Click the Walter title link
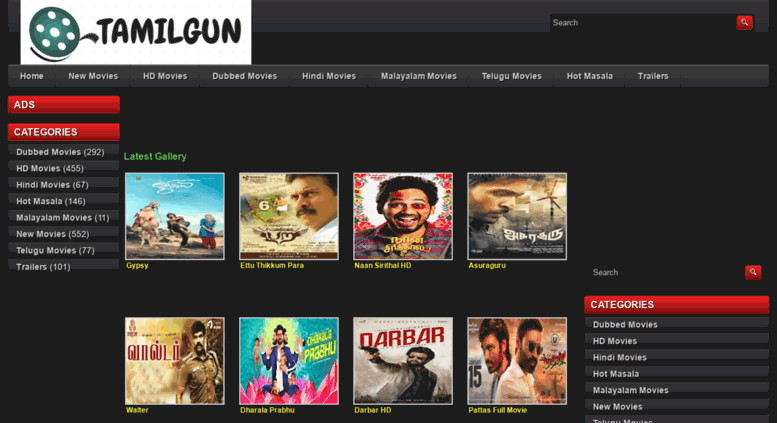The width and height of the screenshot is (777, 423). tap(137, 410)
